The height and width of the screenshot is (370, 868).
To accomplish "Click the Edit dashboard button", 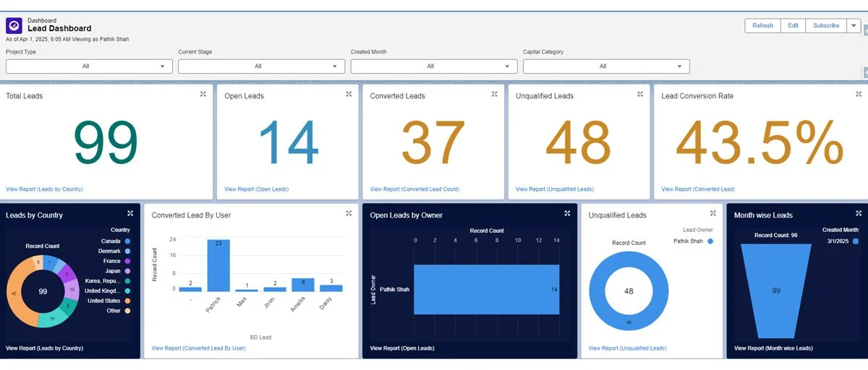I will (793, 25).
